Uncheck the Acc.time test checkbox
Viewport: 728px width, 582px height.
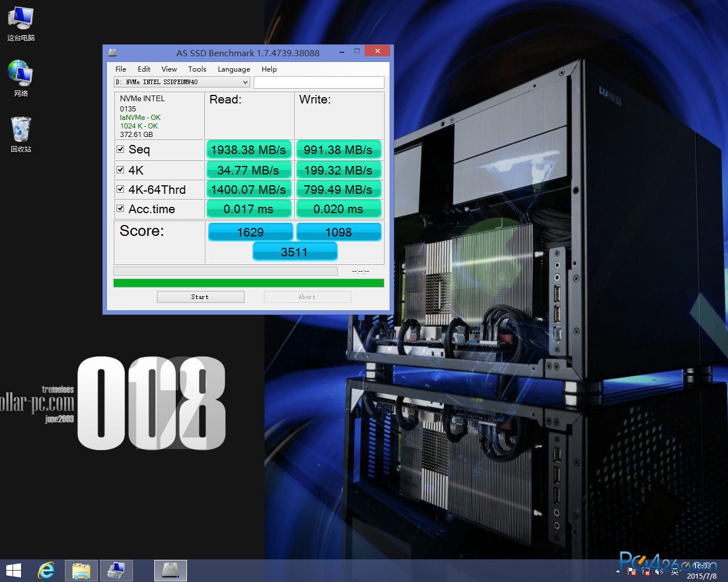click(121, 209)
